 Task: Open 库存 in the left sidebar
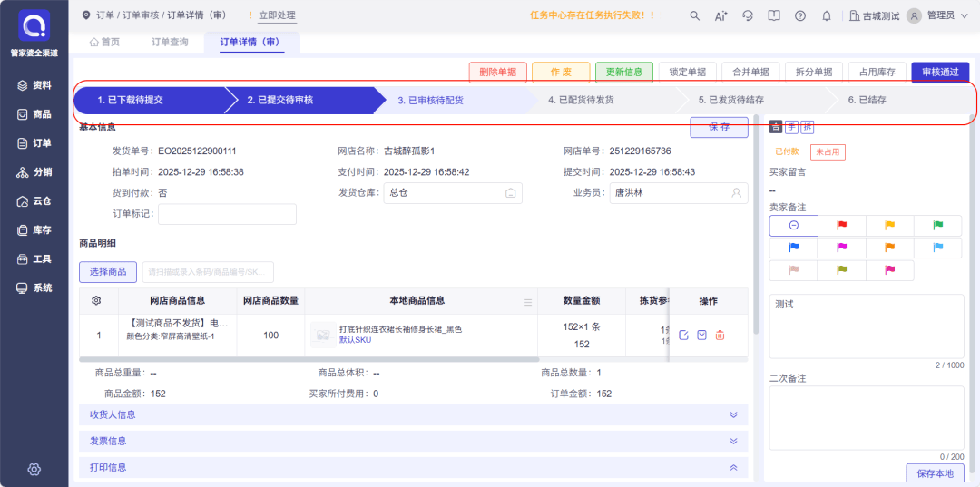click(34, 230)
